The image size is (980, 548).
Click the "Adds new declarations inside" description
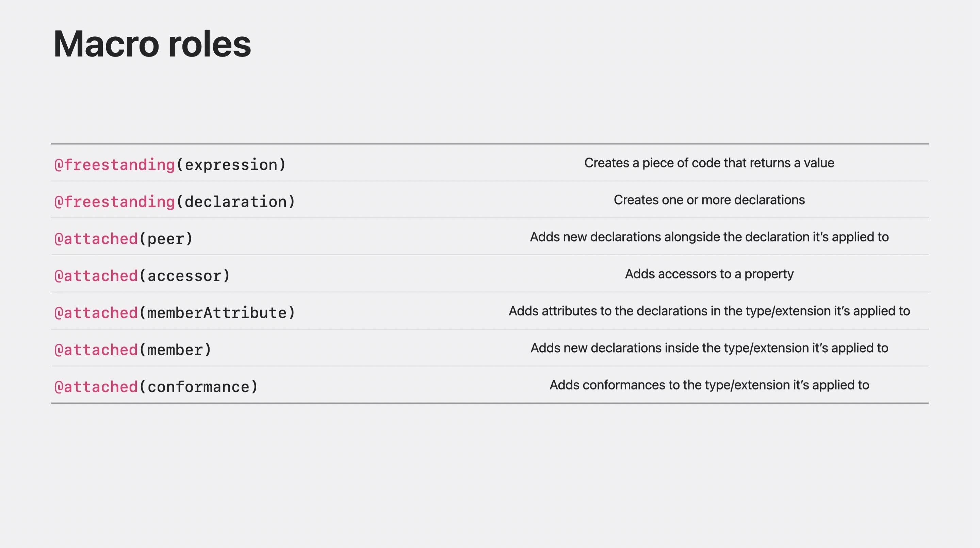pos(709,348)
